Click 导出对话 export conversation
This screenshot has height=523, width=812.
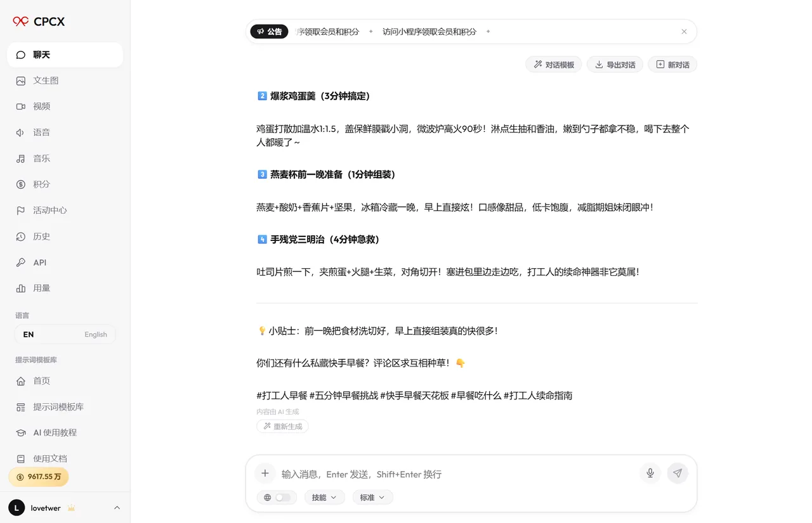pyautogui.click(x=615, y=65)
